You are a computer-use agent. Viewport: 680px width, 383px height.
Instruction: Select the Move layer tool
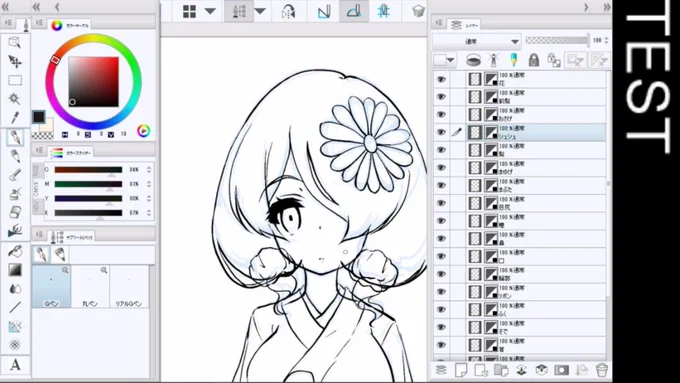(x=15, y=62)
